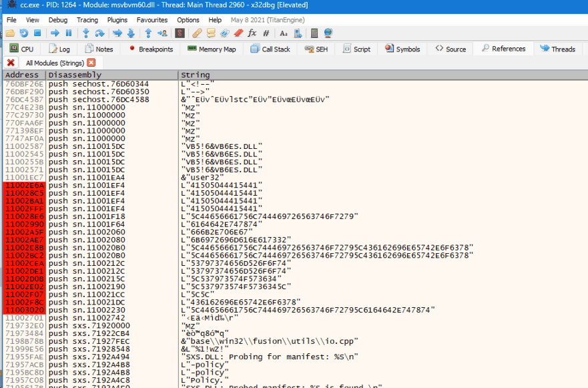Open the Tracing menu
Screen dimensions: 588x388
point(87,20)
